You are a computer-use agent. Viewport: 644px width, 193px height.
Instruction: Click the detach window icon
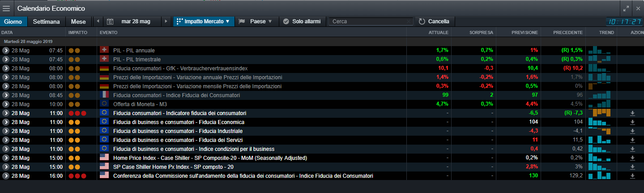[626, 8]
